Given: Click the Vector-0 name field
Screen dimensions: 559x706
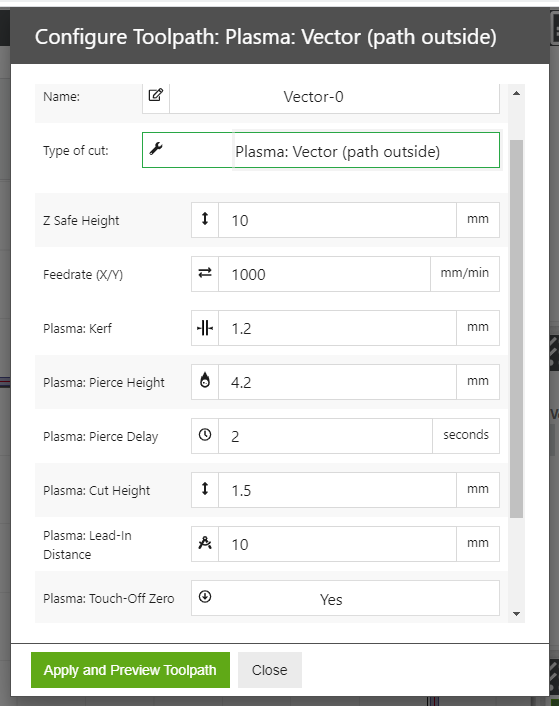Looking at the screenshot, I should pyautogui.click(x=334, y=97).
